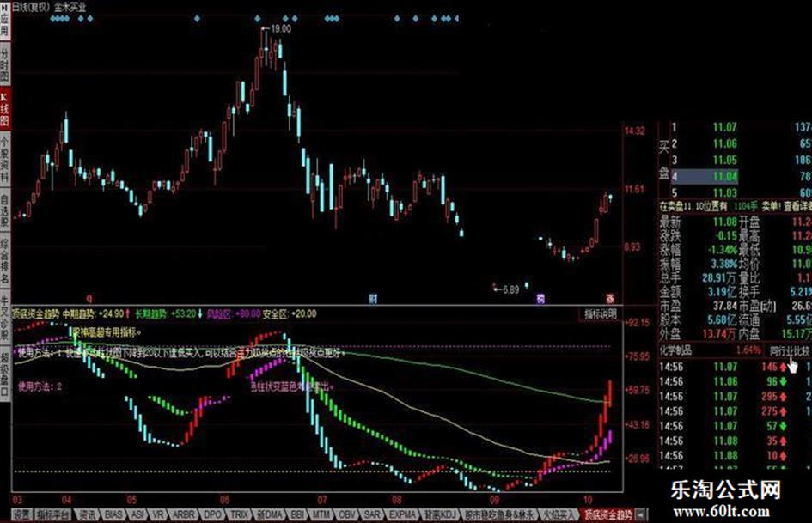This screenshot has height=523, width=812.
Task: Select the SAR indicator tab
Action: (x=372, y=514)
